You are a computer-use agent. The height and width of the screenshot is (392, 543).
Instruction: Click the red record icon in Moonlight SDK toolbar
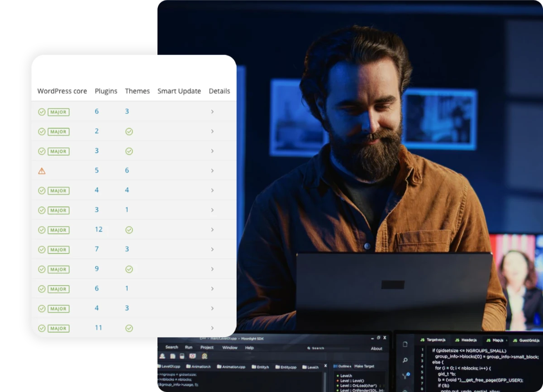click(192, 356)
